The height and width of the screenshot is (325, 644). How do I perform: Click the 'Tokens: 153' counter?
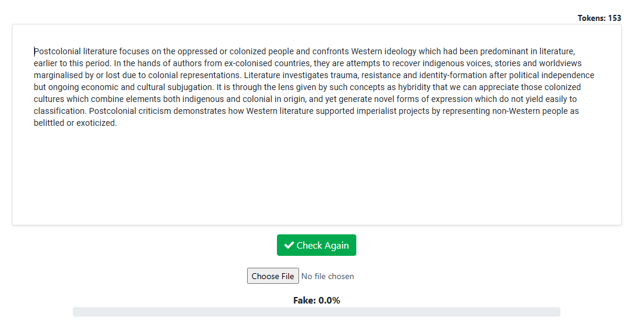599,18
